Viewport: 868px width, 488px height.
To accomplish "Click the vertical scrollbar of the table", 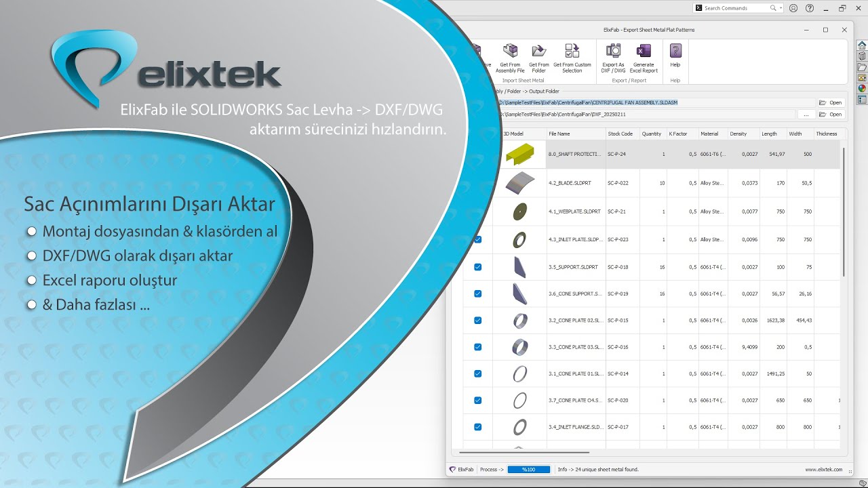I will click(x=844, y=211).
